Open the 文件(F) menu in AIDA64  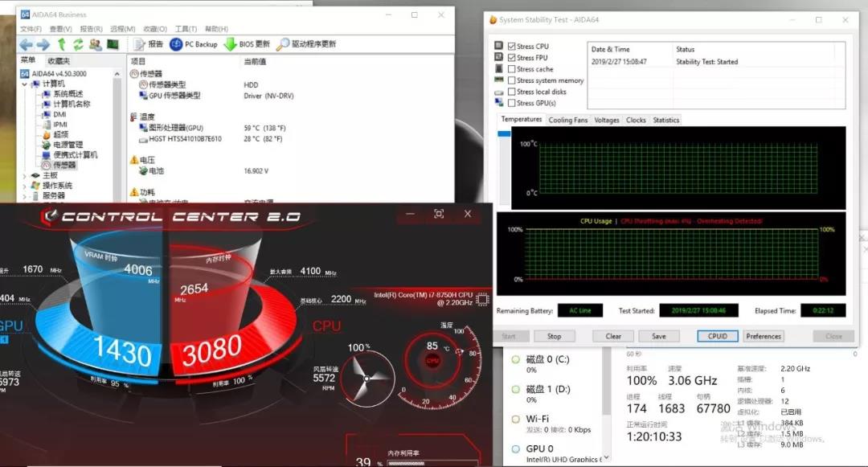[31, 29]
